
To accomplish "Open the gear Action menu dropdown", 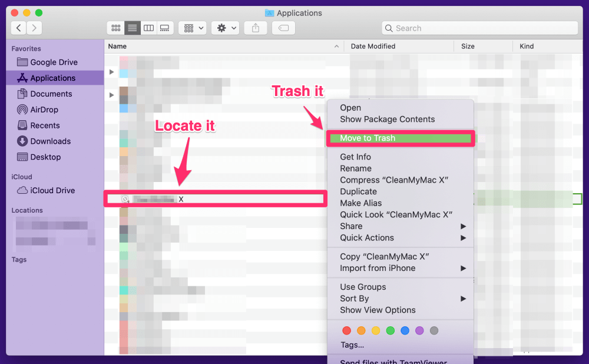I will [226, 28].
